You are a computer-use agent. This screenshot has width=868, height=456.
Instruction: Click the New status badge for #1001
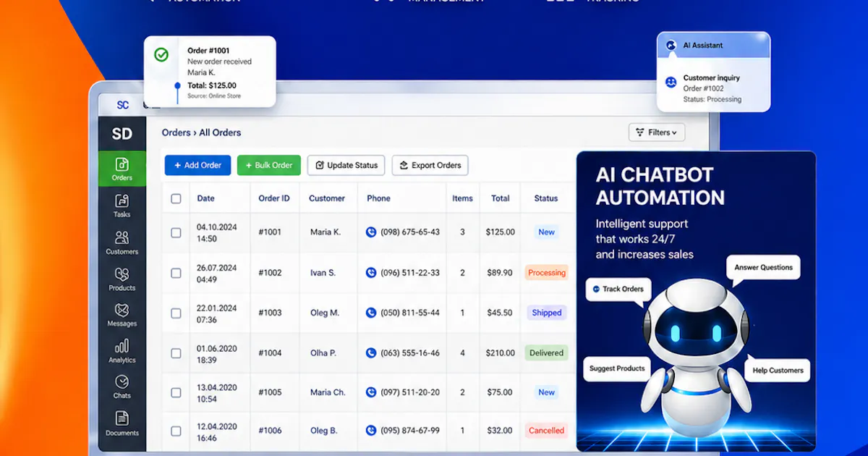click(546, 232)
